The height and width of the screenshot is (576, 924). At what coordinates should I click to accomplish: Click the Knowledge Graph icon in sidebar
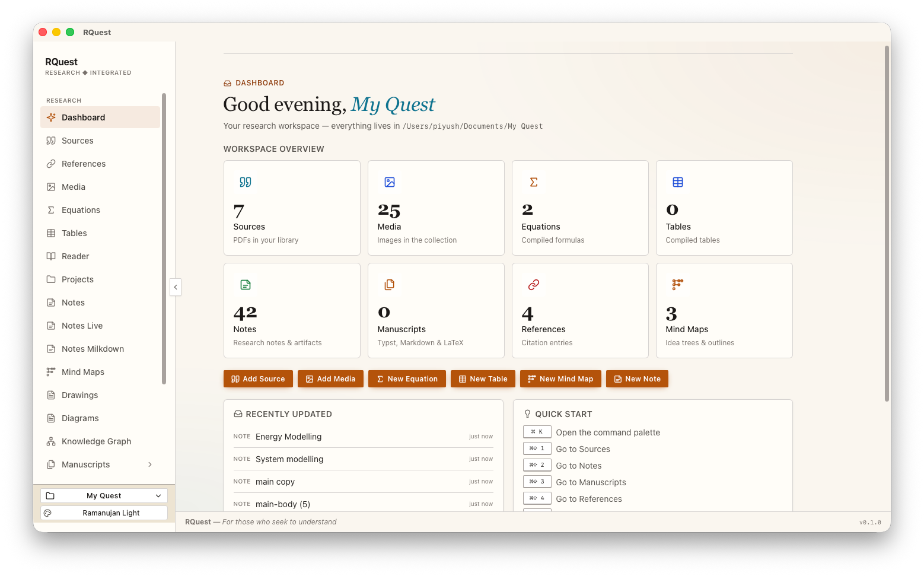(x=51, y=441)
